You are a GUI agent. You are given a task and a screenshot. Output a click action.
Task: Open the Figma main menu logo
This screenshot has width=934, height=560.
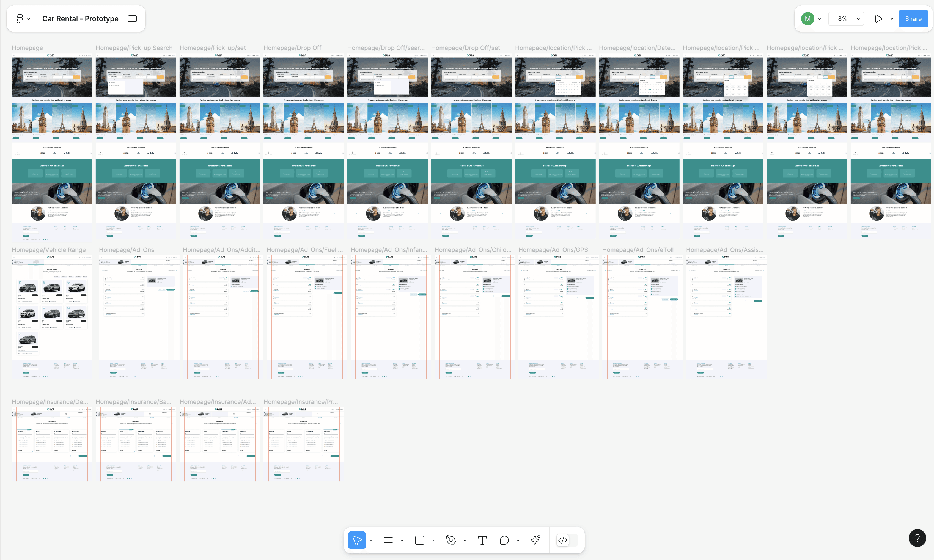point(20,18)
